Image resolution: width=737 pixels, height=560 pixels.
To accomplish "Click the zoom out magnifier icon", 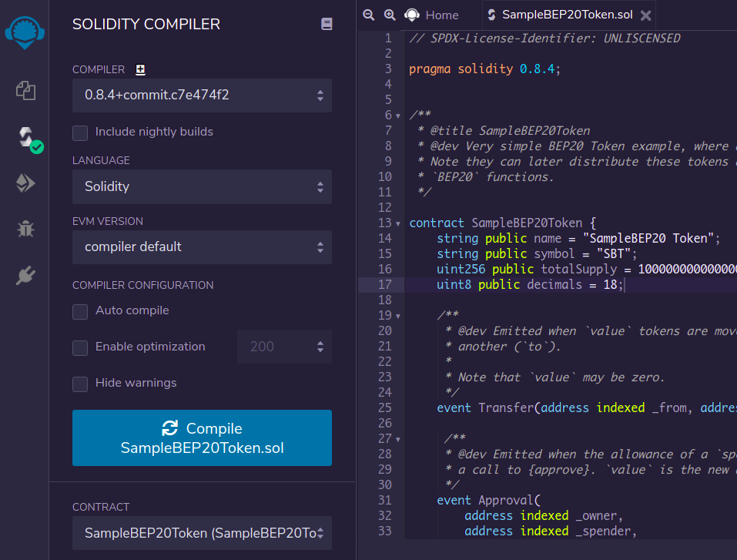I will tap(369, 15).
